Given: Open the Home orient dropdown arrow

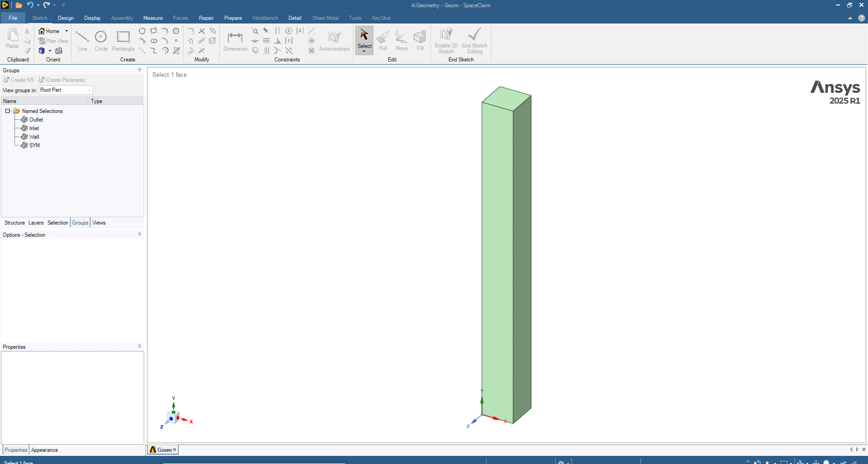Looking at the screenshot, I should 66,31.
